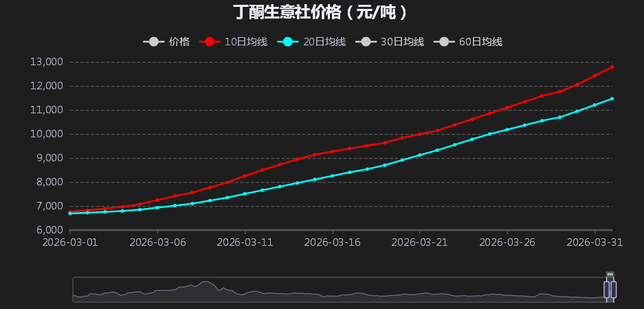644x309 pixels.
Task: Click the 10,000 y-axis label
Action: tap(47, 134)
